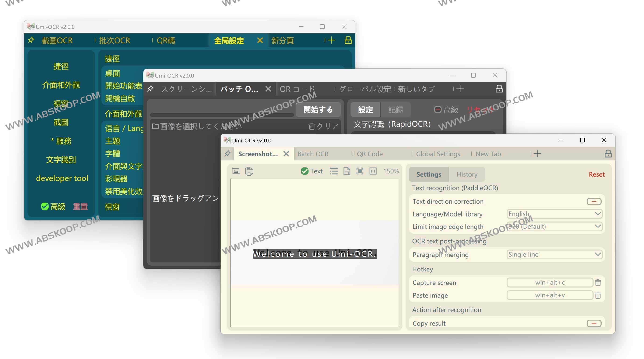The width and height of the screenshot is (644, 359).
Task: Expand Limit image edge length dropdown
Action: (x=554, y=227)
